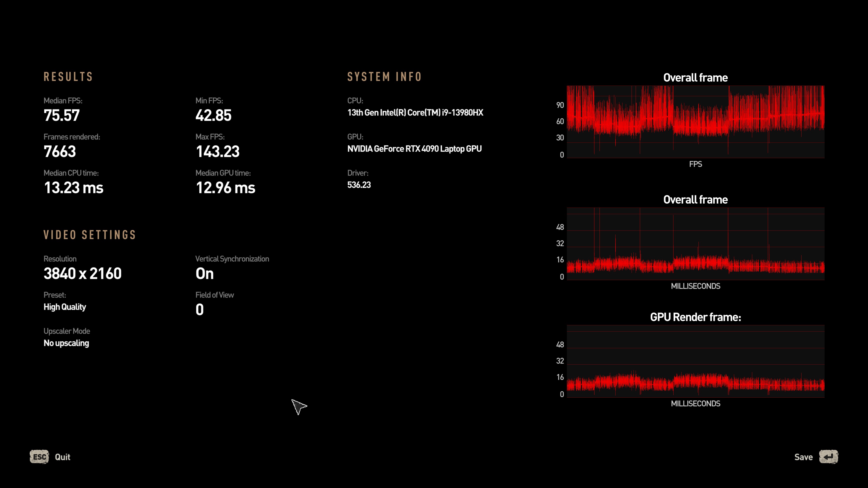Click the Vertical Synchronization On value
This screenshot has width=868, height=488.
tap(205, 273)
